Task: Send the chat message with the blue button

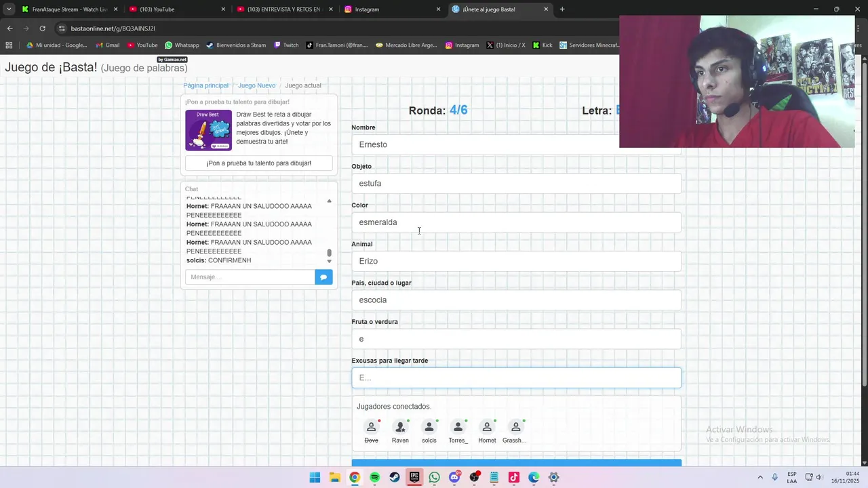Action: click(323, 277)
